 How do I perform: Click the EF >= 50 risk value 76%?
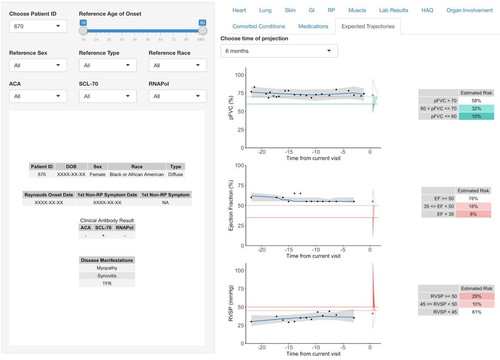pyautogui.click(x=473, y=198)
